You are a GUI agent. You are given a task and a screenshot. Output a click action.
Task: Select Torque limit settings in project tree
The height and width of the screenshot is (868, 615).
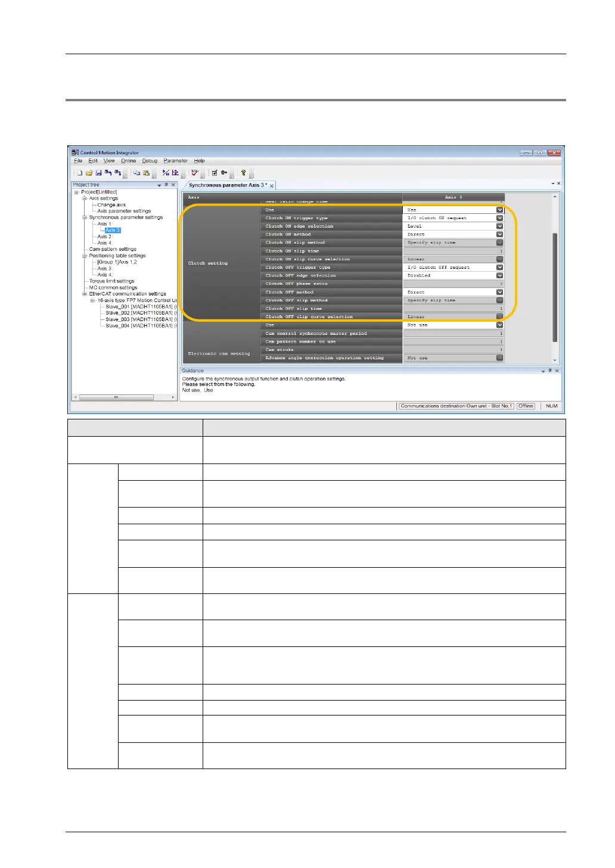coord(111,281)
